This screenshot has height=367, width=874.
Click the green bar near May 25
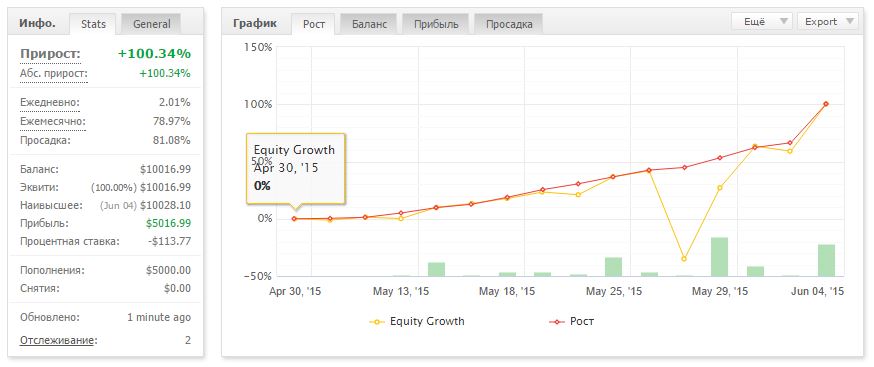coord(613,267)
